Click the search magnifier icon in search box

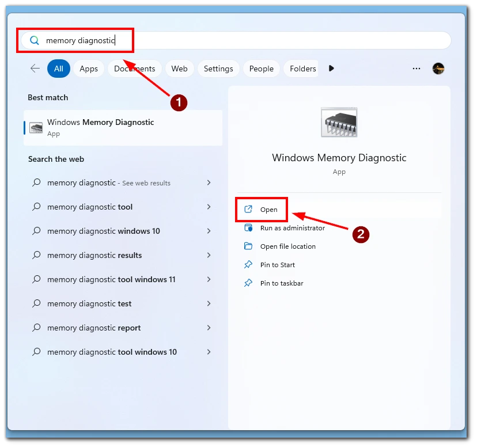(x=35, y=40)
